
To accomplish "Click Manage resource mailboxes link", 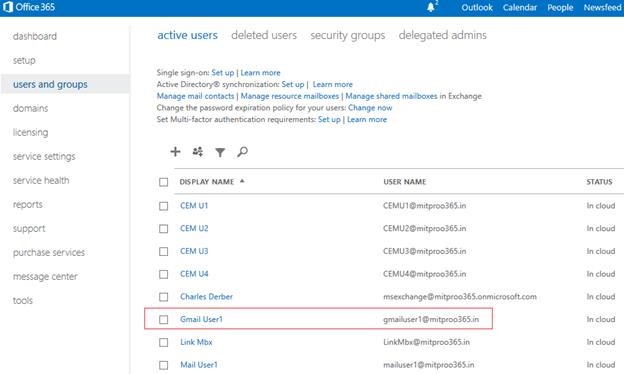I will (290, 96).
